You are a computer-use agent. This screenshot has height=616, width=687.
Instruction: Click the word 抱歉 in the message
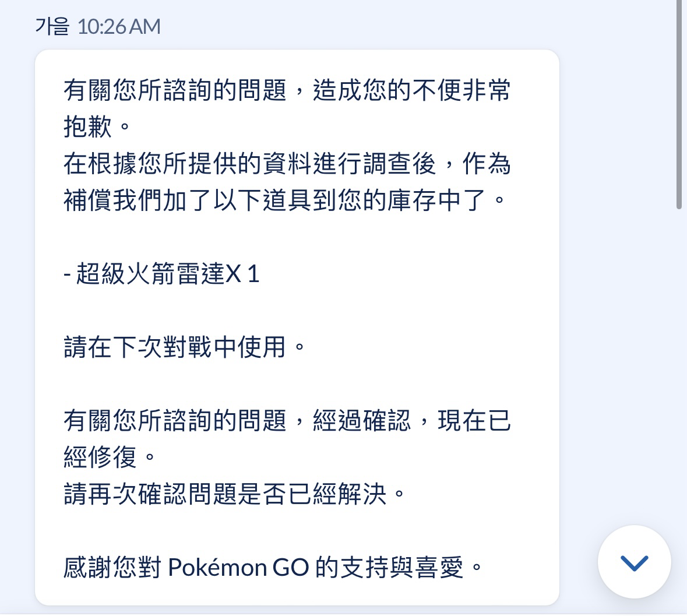pyautogui.click(x=87, y=126)
